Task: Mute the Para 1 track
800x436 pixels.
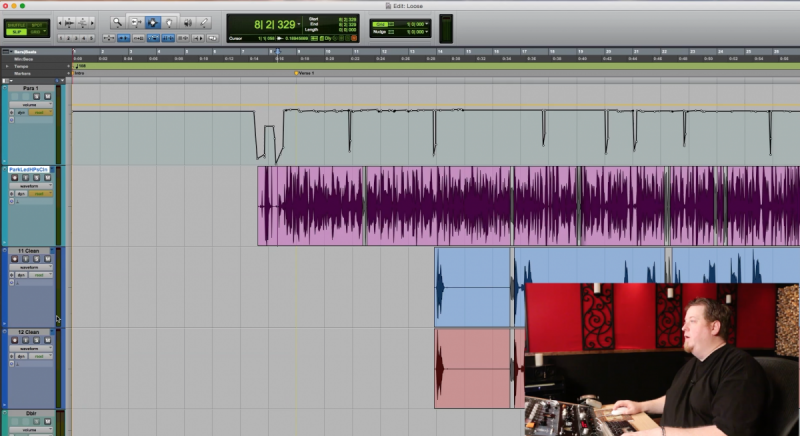Action: click(47, 96)
